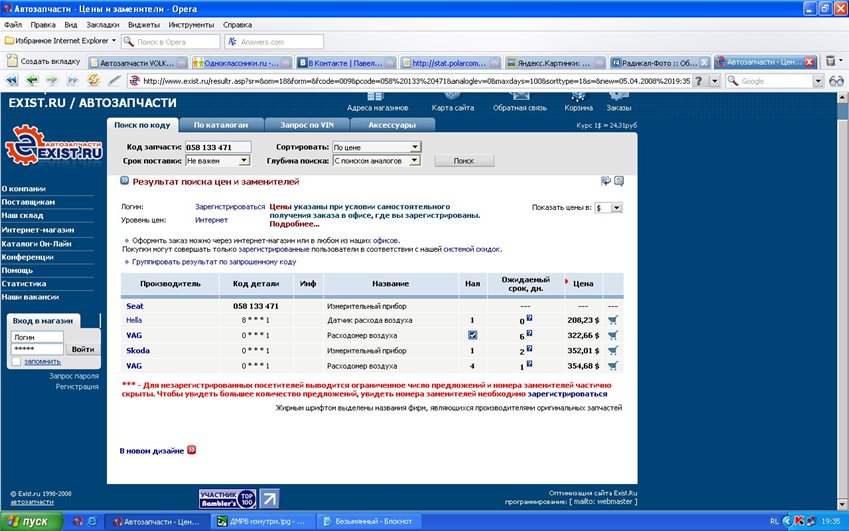This screenshot has width=849, height=531.
Task: Open the Инструменты menu
Action: (191, 25)
